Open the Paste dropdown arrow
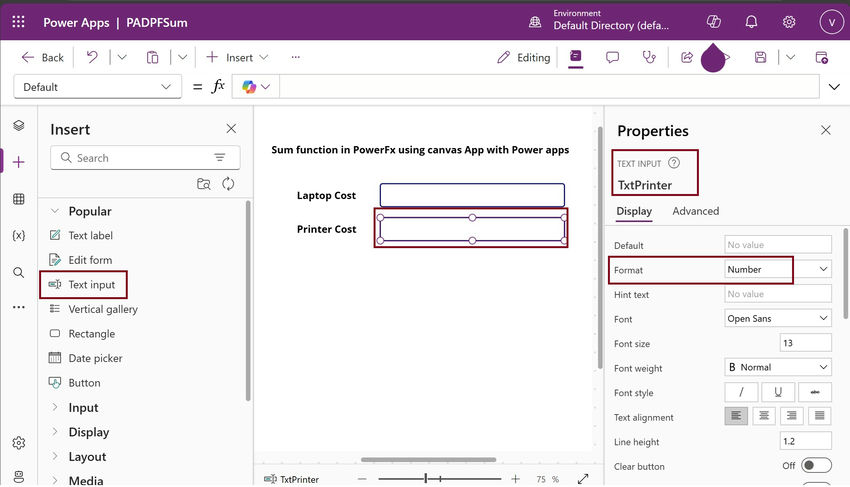The image size is (850, 487). (183, 57)
